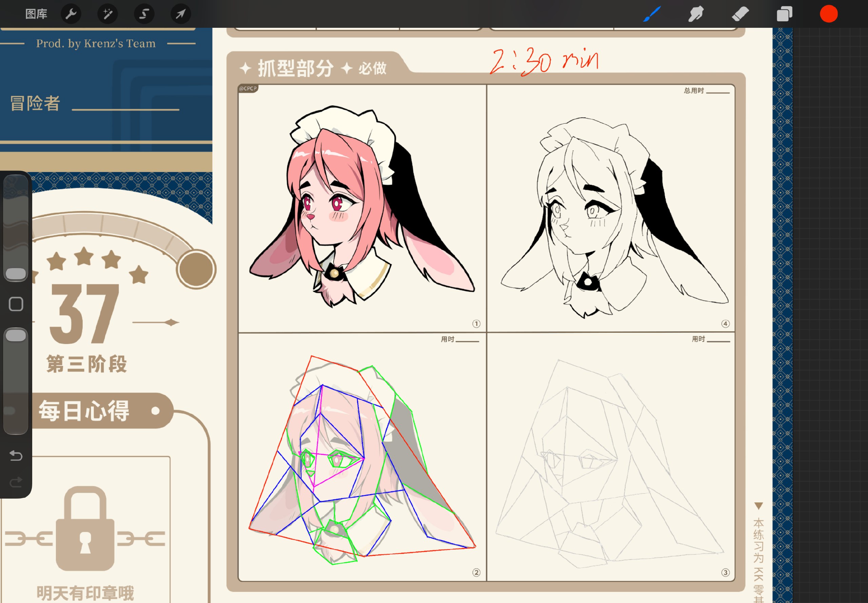Viewport: 868px width, 603px height.
Task: Select the Smudge tool
Action: [696, 14]
